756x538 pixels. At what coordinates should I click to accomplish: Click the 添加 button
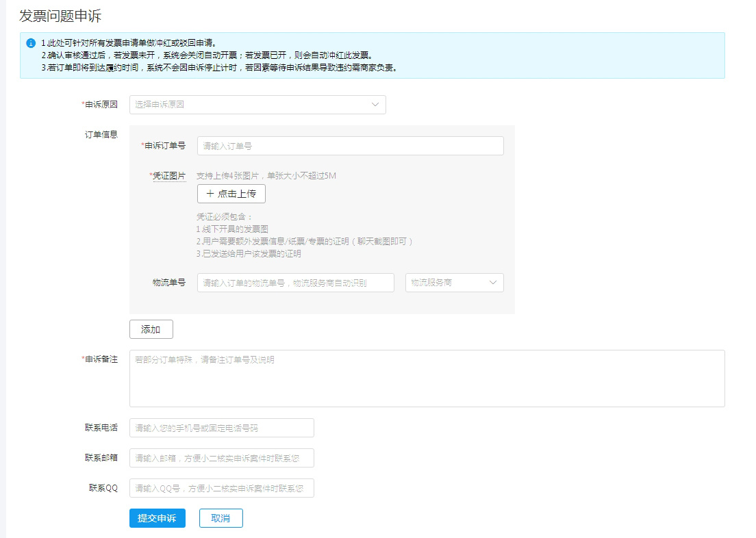click(x=151, y=329)
